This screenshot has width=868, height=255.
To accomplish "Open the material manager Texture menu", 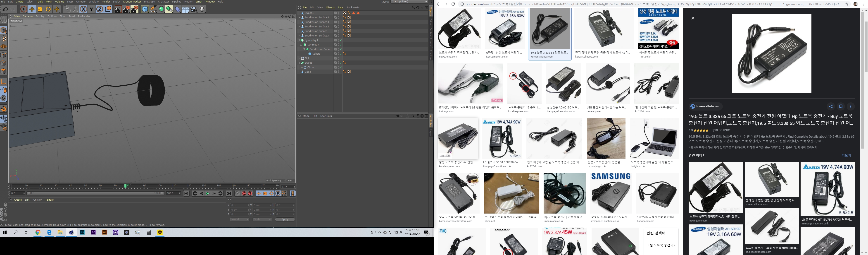I will 49,200.
